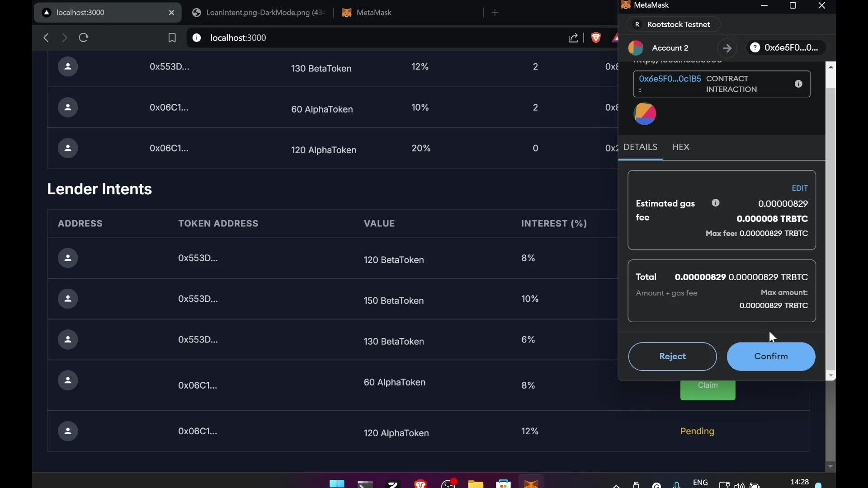
Task: Click the lender address avatar for 0x553D first row
Action: click(x=67, y=258)
